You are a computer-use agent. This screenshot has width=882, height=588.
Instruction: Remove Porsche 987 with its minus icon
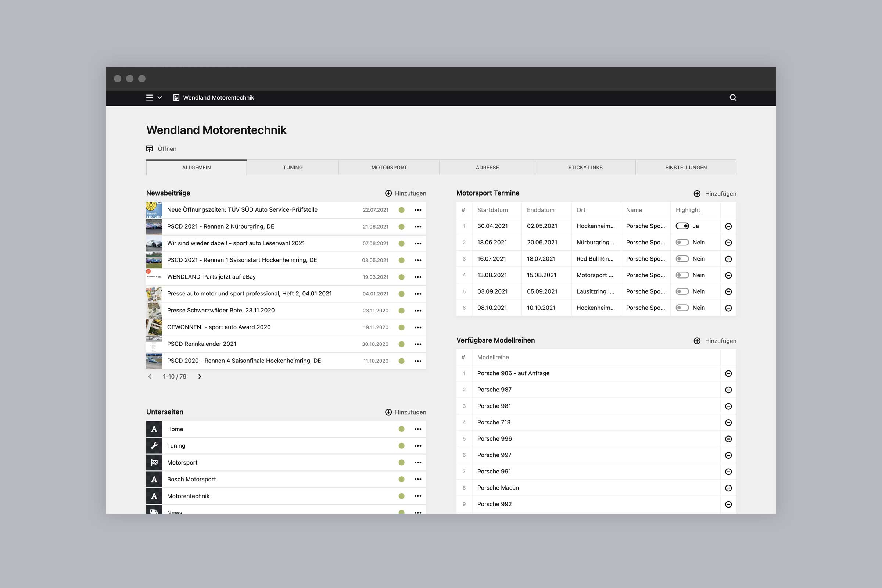pos(728,390)
